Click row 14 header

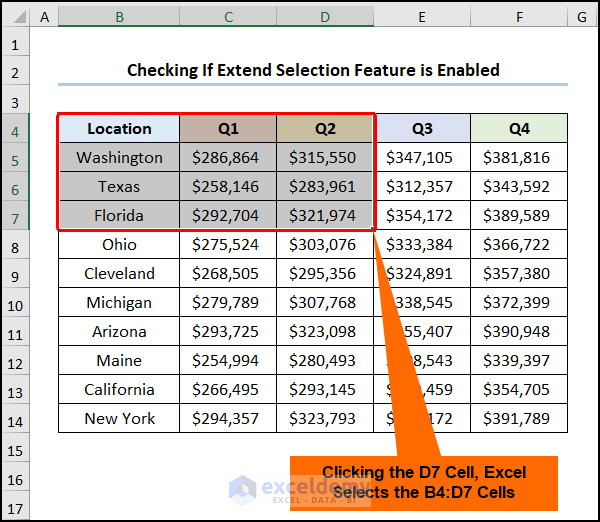pos(15,419)
